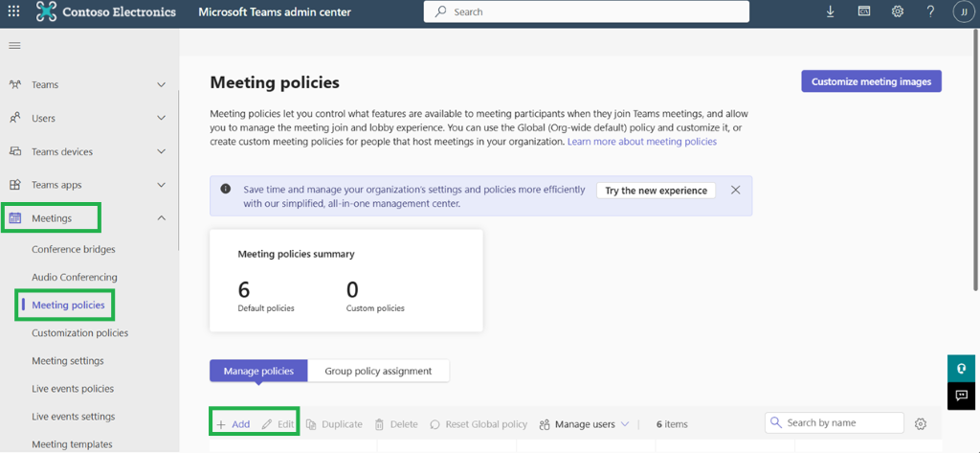This screenshot has height=453, width=980.
Task: Click the Microsoft Teams admin center title
Action: tap(275, 11)
